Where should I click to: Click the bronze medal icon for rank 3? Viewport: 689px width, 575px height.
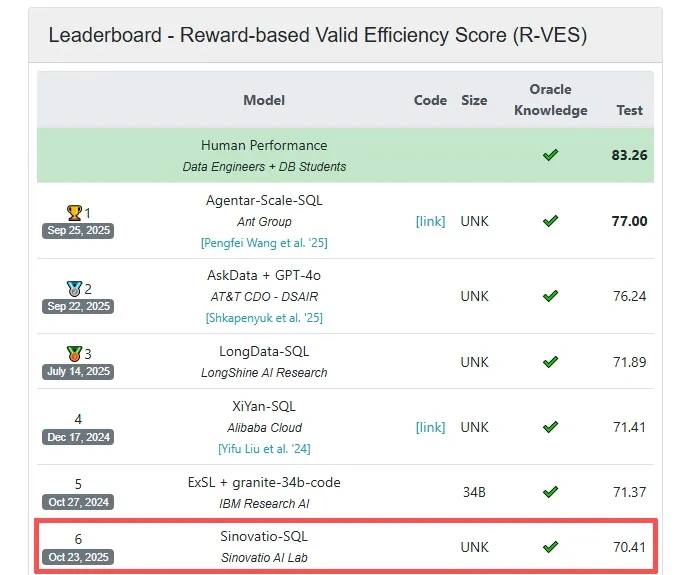[x=73, y=353]
